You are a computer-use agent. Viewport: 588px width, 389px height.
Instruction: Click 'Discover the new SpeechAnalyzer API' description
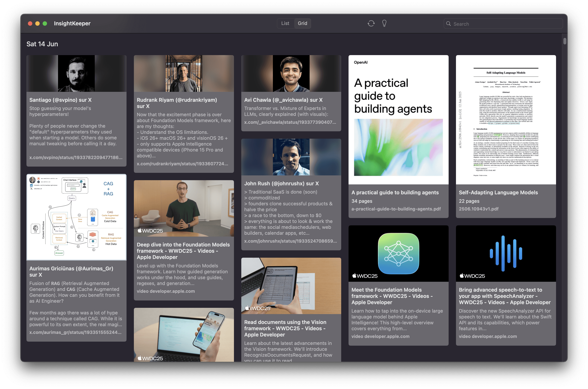click(x=505, y=320)
